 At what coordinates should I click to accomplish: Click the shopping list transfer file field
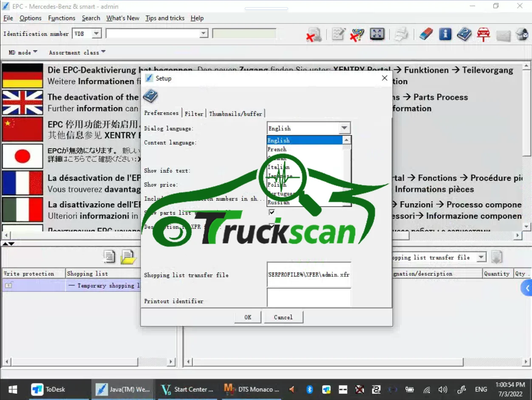(309, 275)
